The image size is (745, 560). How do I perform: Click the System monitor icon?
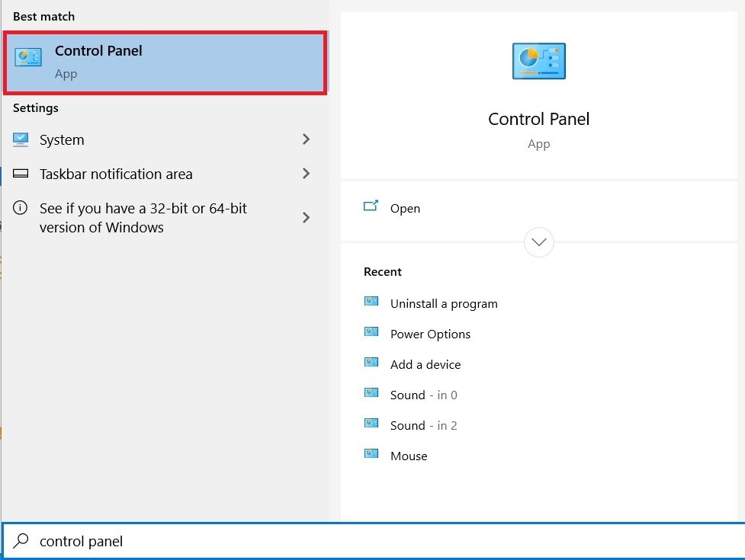tap(21, 139)
